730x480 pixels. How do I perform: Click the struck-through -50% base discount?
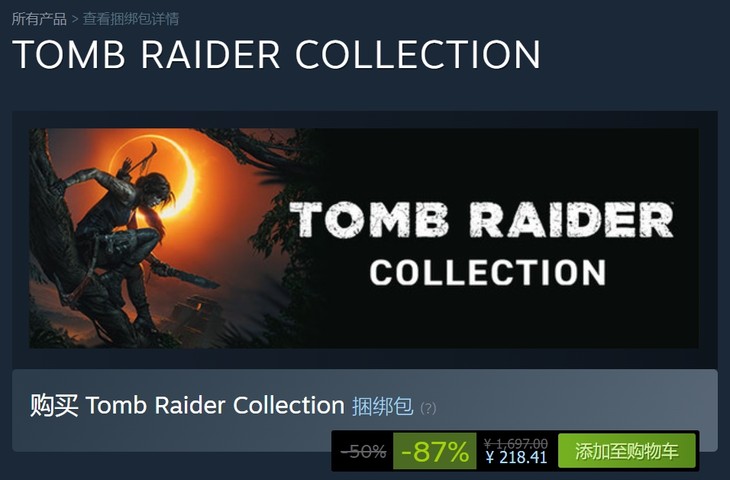pos(364,451)
